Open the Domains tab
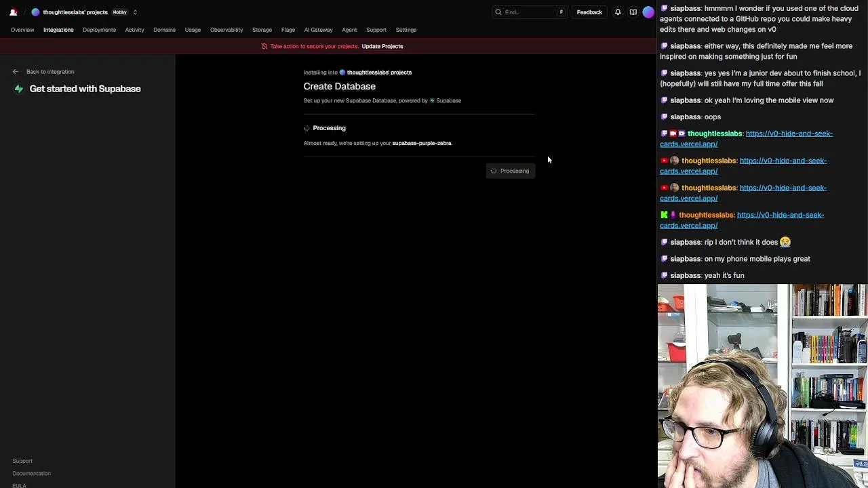The height and width of the screenshot is (488, 868). pos(164,30)
